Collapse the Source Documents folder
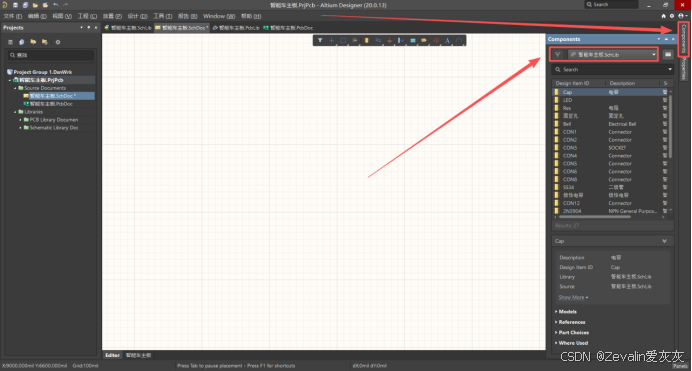The image size is (692, 371). pos(15,88)
